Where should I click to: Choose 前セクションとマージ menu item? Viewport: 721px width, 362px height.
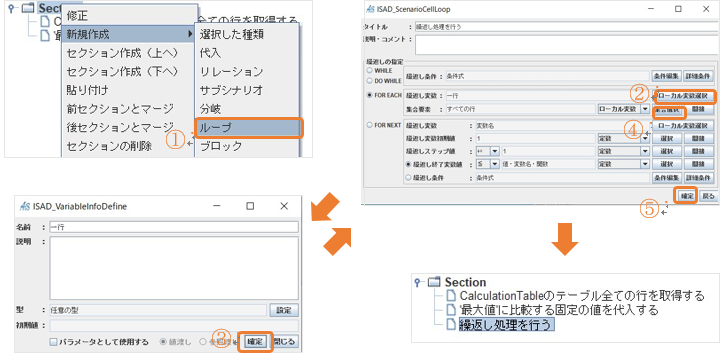click(128, 109)
